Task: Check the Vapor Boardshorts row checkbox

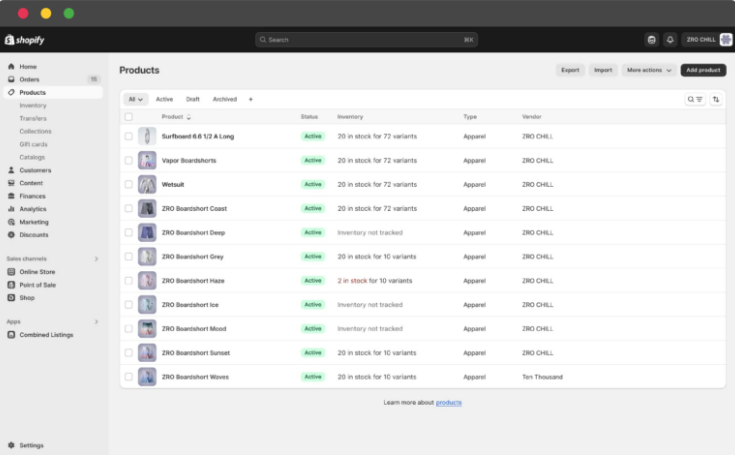Action: (x=128, y=160)
